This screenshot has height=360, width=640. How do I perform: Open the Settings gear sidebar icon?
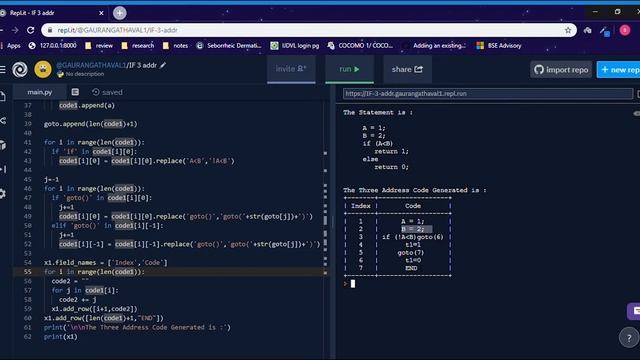(2, 193)
